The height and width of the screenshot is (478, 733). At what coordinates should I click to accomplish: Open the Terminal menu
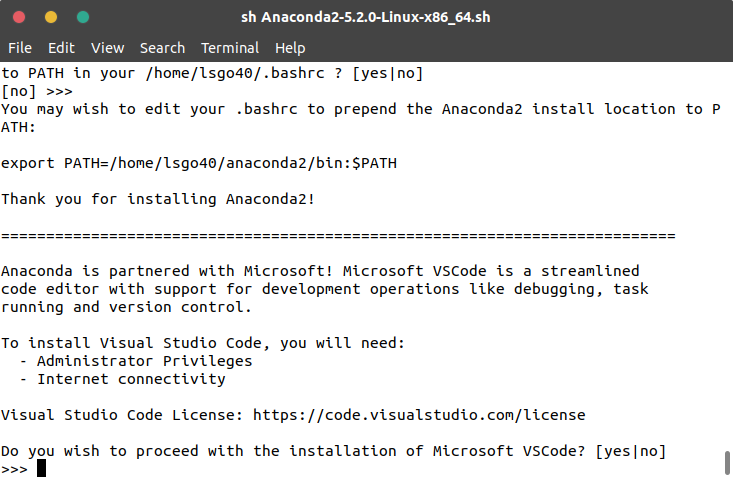[230, 48]
